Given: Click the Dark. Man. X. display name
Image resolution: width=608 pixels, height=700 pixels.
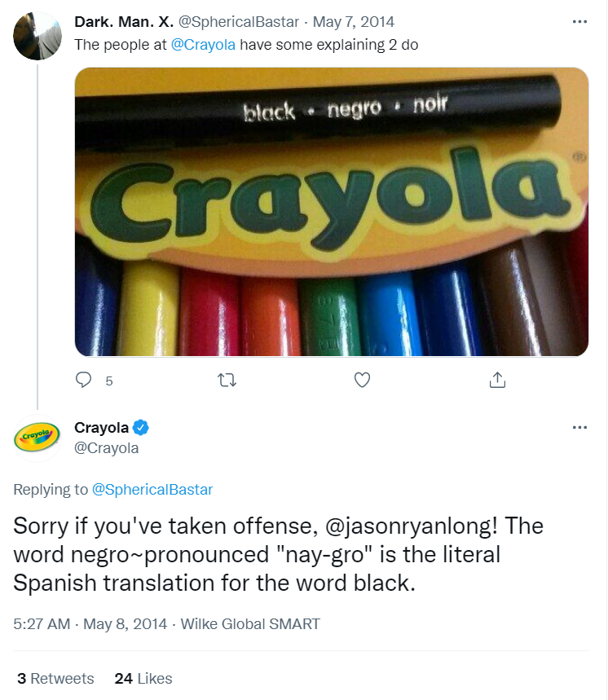Looking at the screenshot, I should coord(123,22).
